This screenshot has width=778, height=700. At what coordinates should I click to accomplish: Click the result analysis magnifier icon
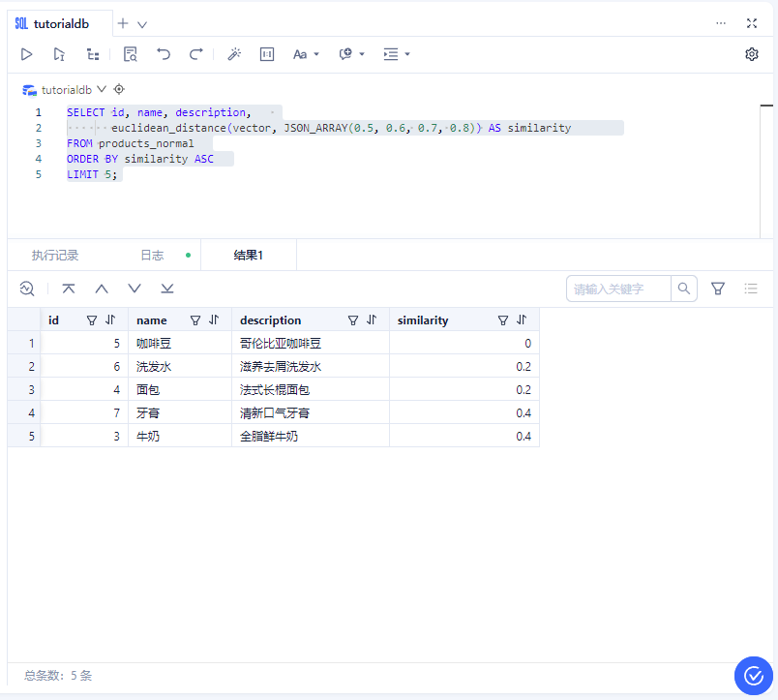(x=27, y=289)
